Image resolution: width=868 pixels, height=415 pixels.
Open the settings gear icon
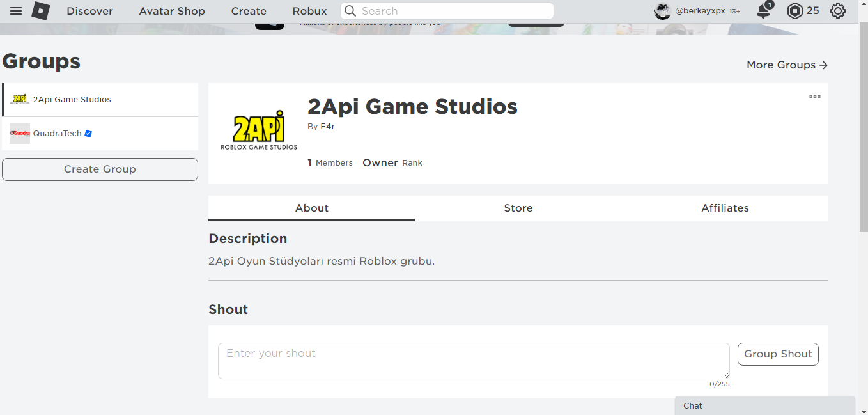click(837, 11)
